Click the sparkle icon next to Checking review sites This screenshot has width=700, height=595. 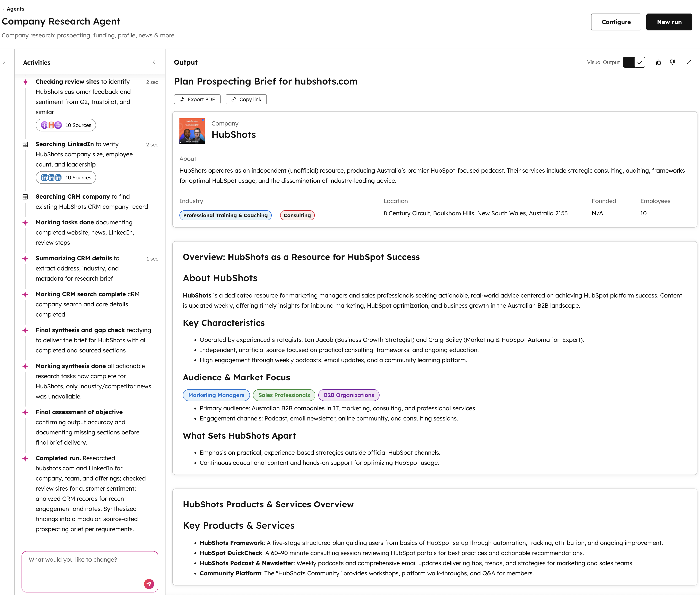pos(26,81)
